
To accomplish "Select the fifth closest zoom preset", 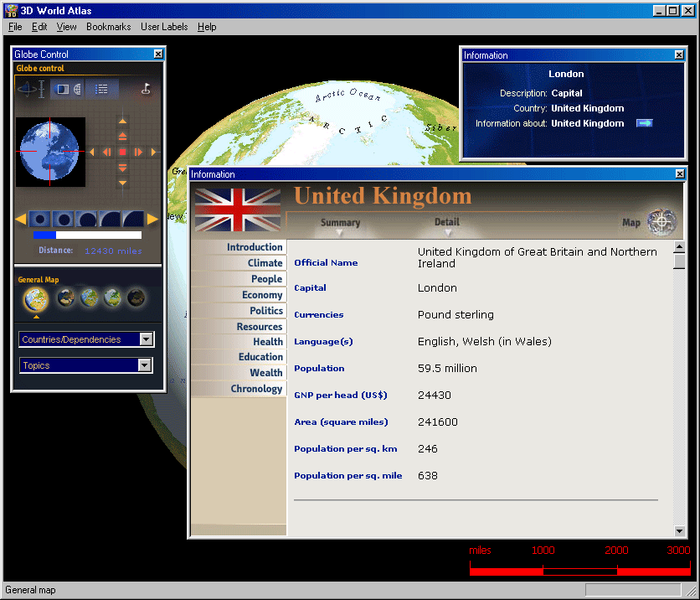I will [133, 220].
